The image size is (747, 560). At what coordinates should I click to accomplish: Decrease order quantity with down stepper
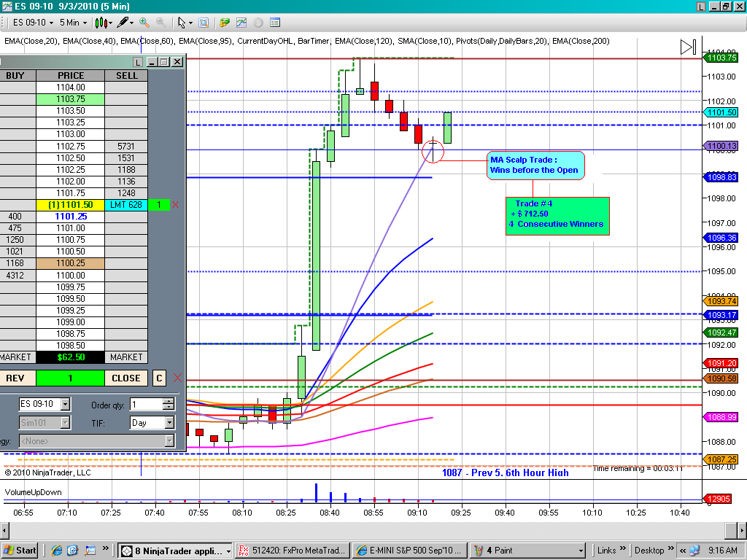169,408
